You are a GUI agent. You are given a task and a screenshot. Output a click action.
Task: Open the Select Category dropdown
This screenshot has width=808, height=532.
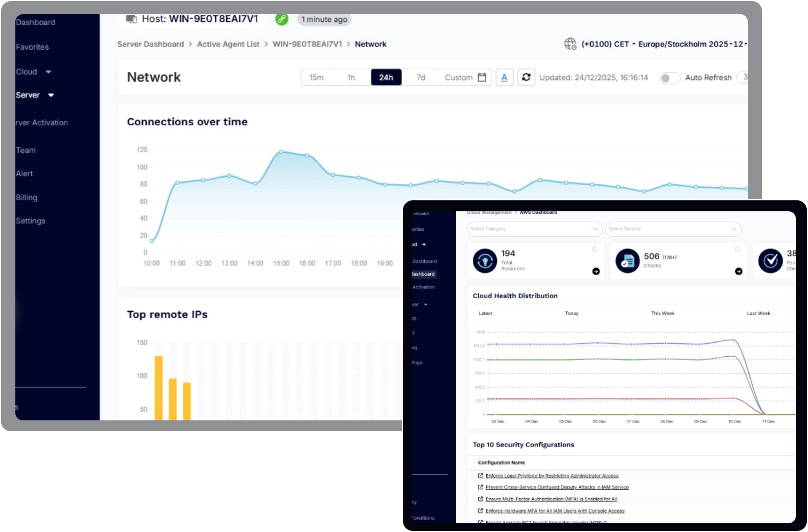(534, 229)
